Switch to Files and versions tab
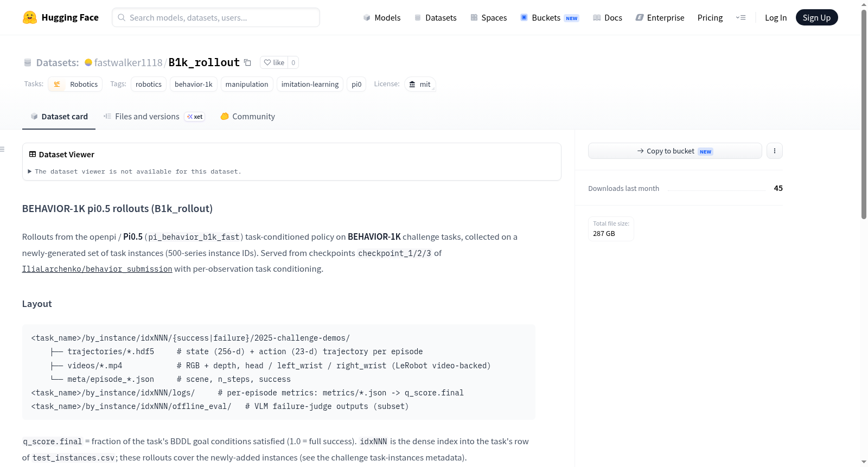Viewport: 868px width, 467px height. (x=154, y=117)
